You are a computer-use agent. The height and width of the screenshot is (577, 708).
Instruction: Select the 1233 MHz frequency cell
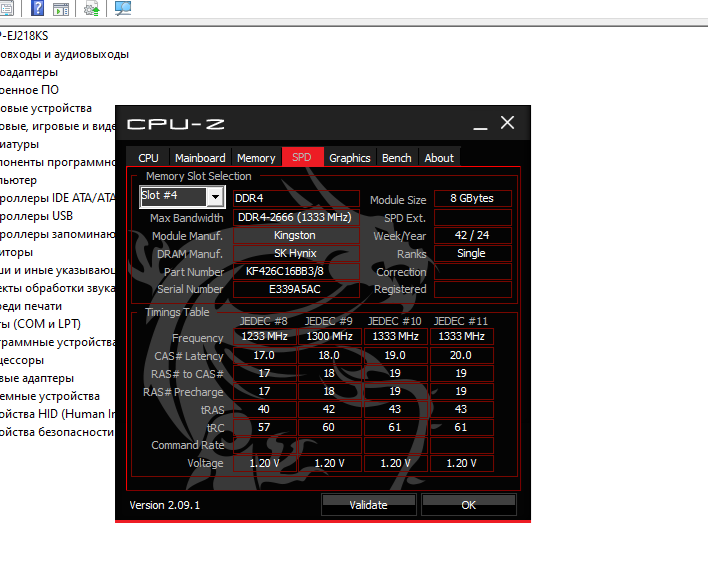pos(265,336)
